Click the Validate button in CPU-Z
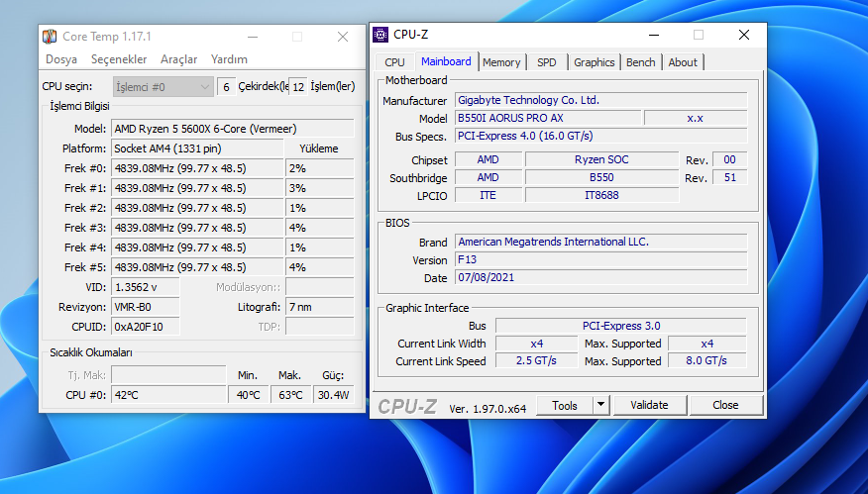Screen dimensions: 868x494 [649, 406]
